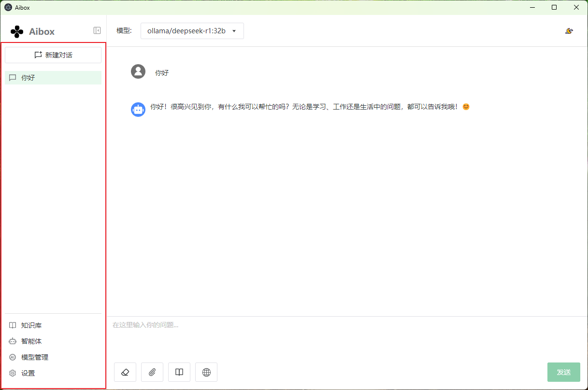Clear the chat with the eraser button
The width and height of the screenshot is (588, 390).
(125, 372)
